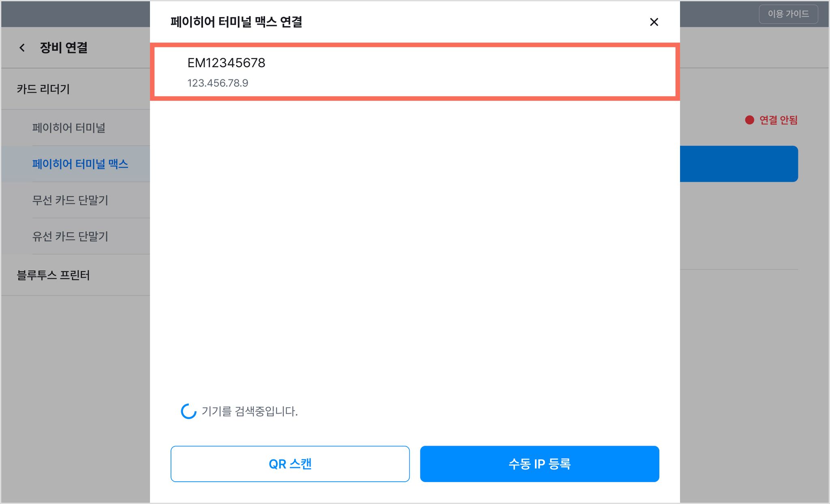Click the blue connect button behind the dialog

[739, 164]
